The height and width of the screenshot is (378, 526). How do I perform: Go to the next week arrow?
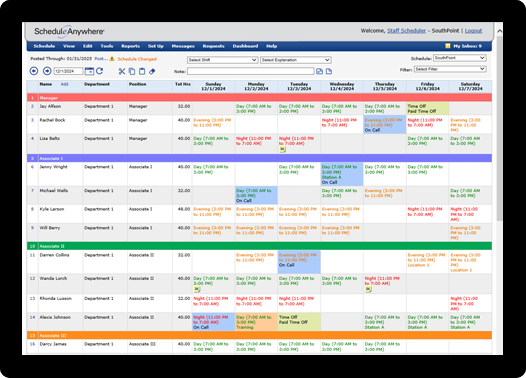point(47,71)
